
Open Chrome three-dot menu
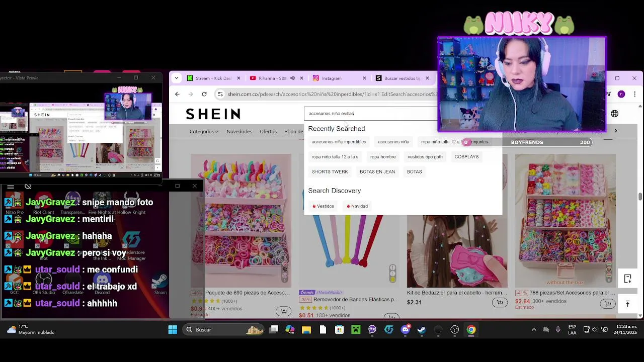click(x=634, y=94)
